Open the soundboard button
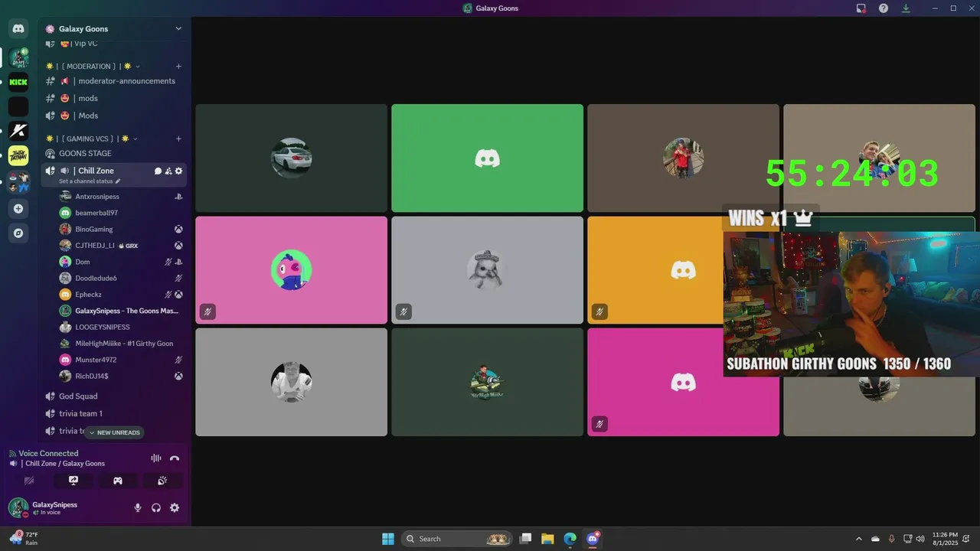980x551 pixels. click(162, 481)
